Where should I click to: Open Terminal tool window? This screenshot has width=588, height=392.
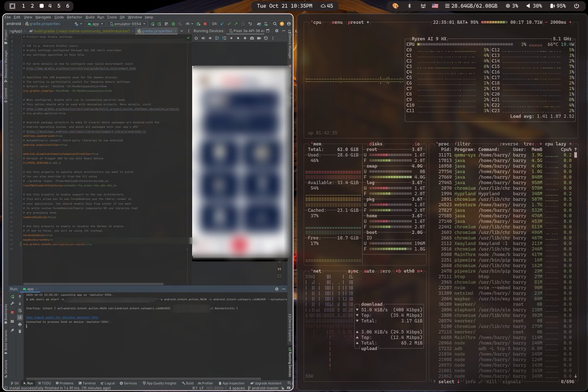pos(86,383)
